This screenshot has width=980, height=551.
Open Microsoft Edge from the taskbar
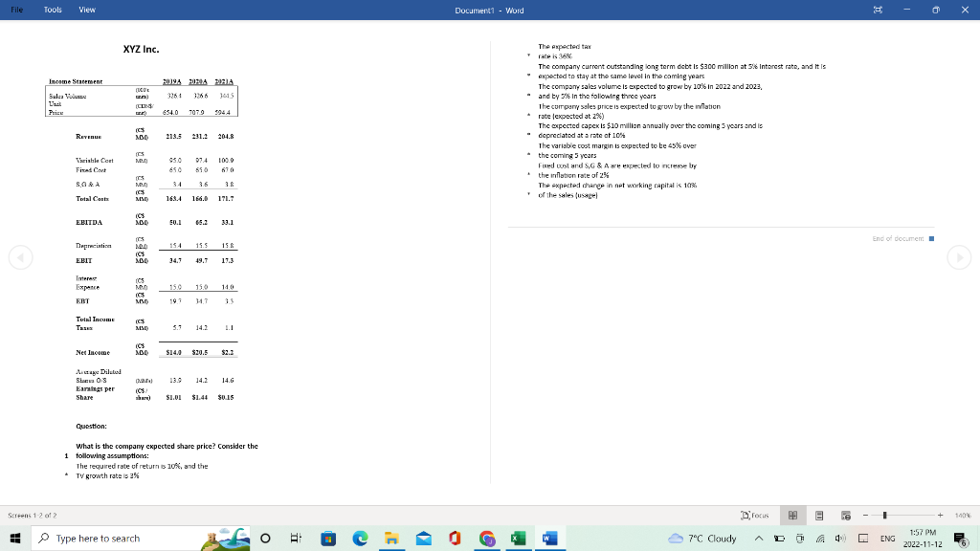pyautogui.click(x=360, y=540)
